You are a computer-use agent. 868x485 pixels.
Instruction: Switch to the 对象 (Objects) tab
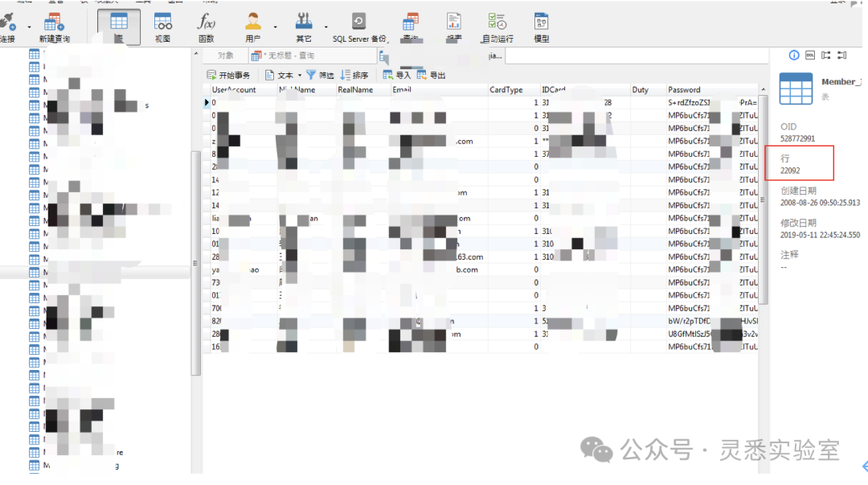pos(225,55)
